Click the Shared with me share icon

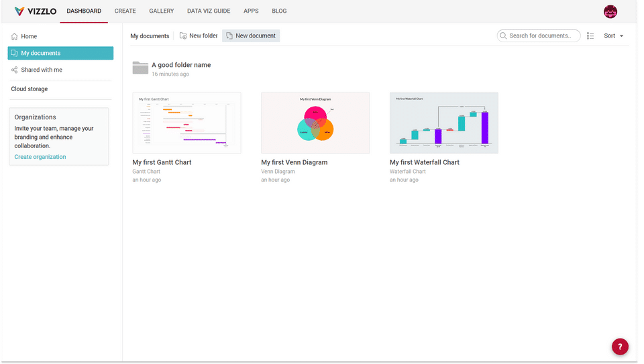coord(15,70)
